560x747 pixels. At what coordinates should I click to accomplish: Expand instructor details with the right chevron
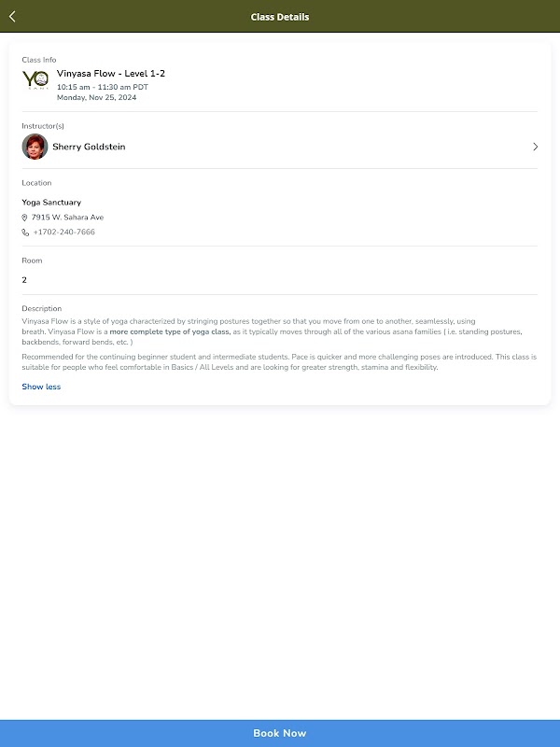click(535, 147)
